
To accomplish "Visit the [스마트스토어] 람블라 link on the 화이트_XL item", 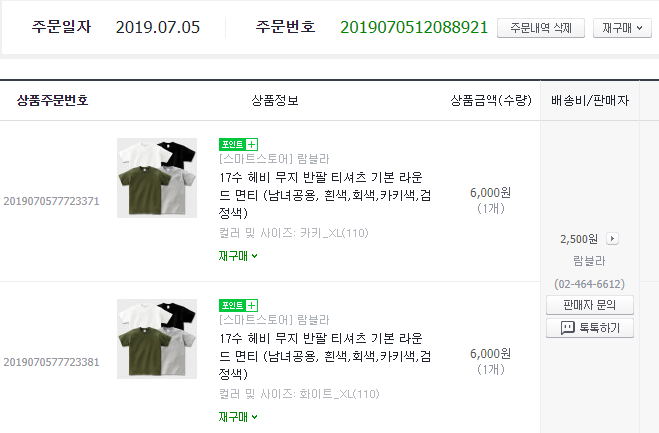I will (x=274, y=321).
